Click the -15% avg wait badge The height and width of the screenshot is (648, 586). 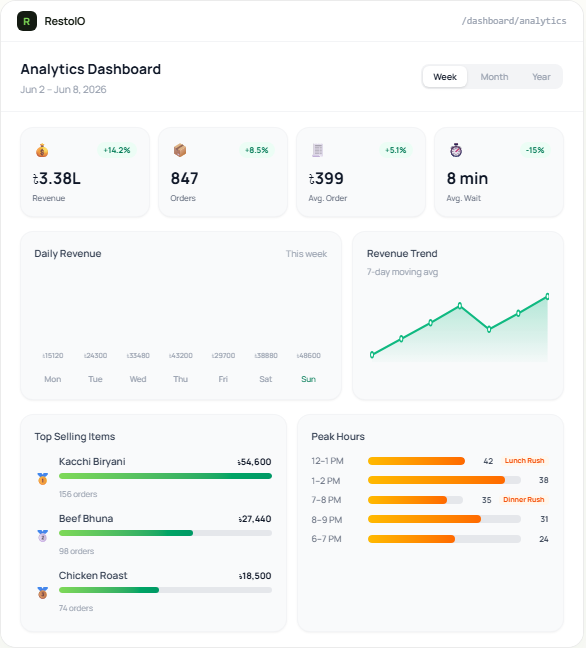535,150
